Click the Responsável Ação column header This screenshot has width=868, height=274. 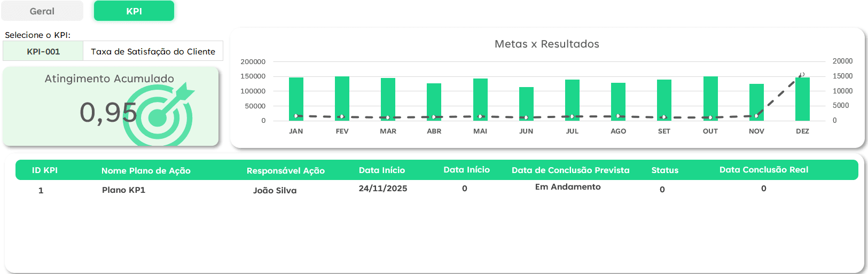point(285,171)
